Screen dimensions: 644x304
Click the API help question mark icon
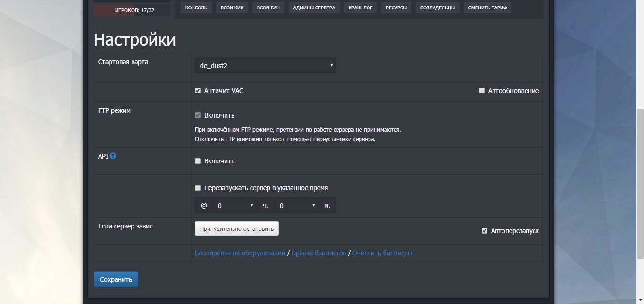[113, 156]
